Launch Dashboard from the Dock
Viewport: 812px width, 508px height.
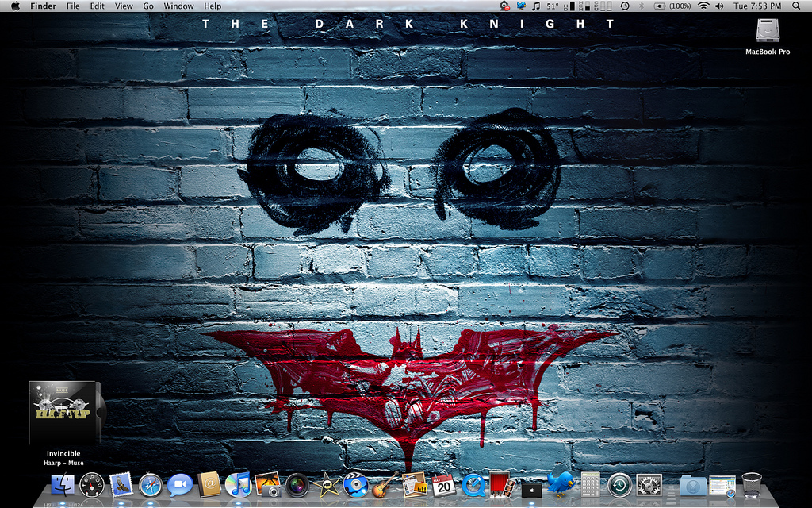pos(92,485)
